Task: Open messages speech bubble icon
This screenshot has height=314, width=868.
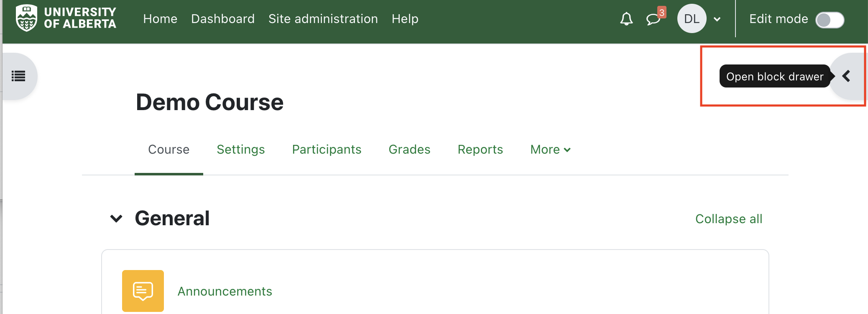Action: [652, 19]
